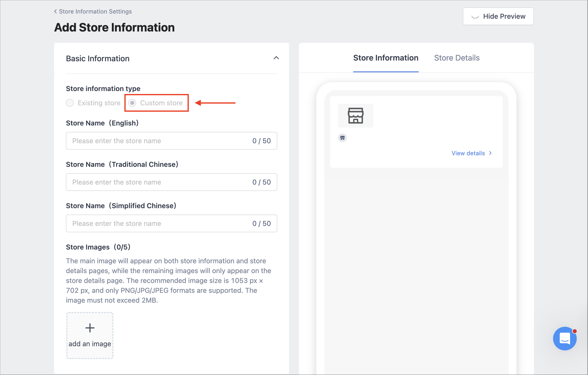This screenshot has height=375, width=588.
Task: Click the back chevron beside Store Information Settings
Action: click(x=56, y=11)
